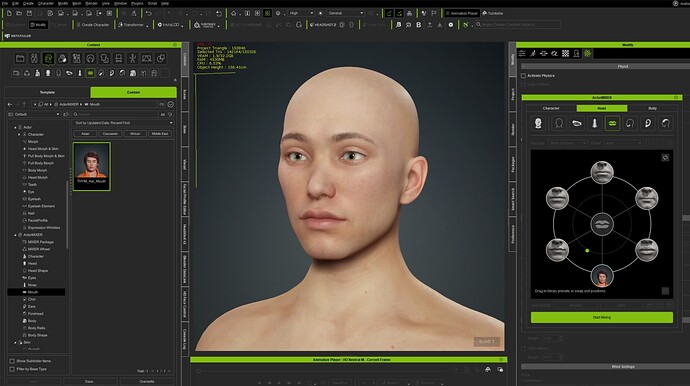
Task: Collapse the Actor tree node
Action: [x=15, y=127]
